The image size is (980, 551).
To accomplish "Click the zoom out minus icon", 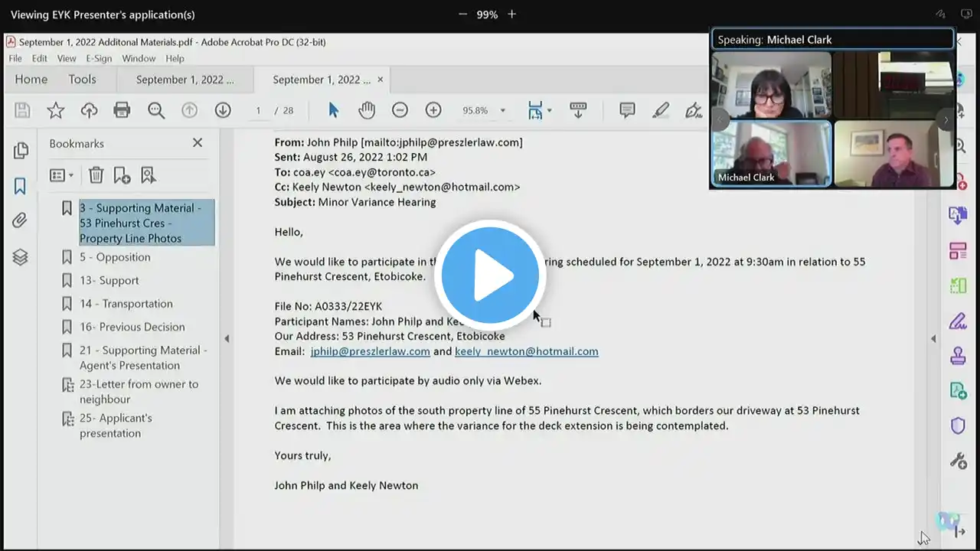I will pos(400,110).
